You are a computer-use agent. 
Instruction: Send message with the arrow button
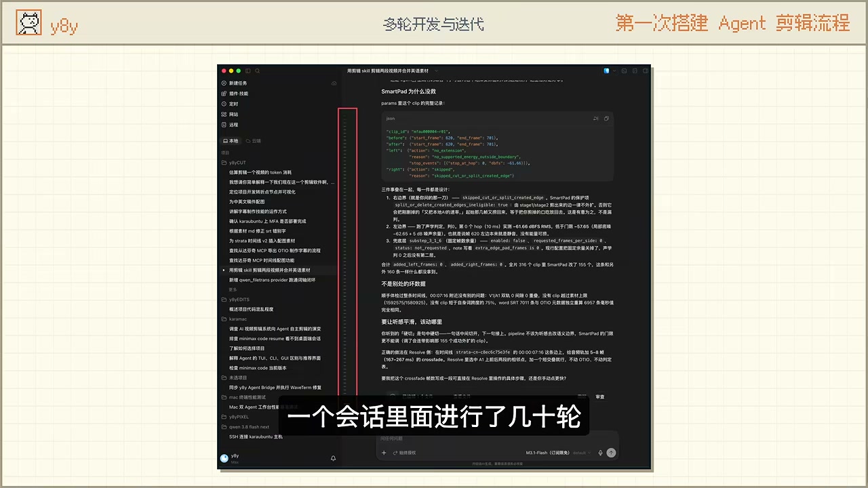pos(611,453)
